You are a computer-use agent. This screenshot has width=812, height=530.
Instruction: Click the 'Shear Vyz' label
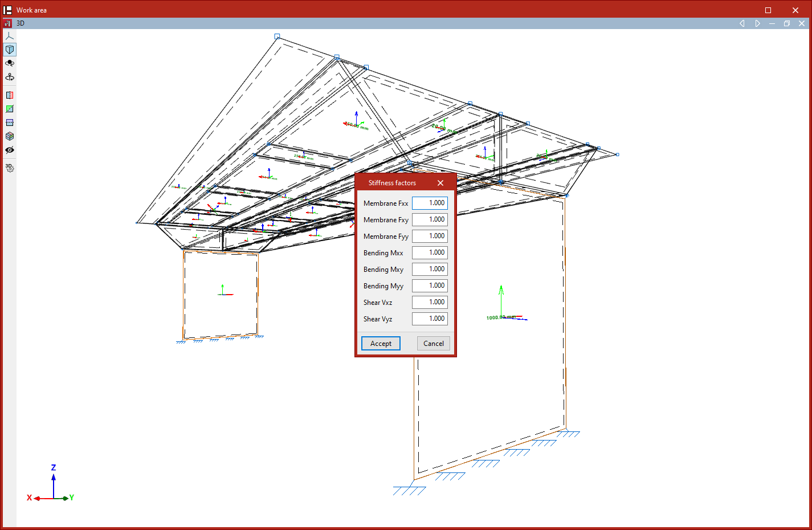[378, 319]
